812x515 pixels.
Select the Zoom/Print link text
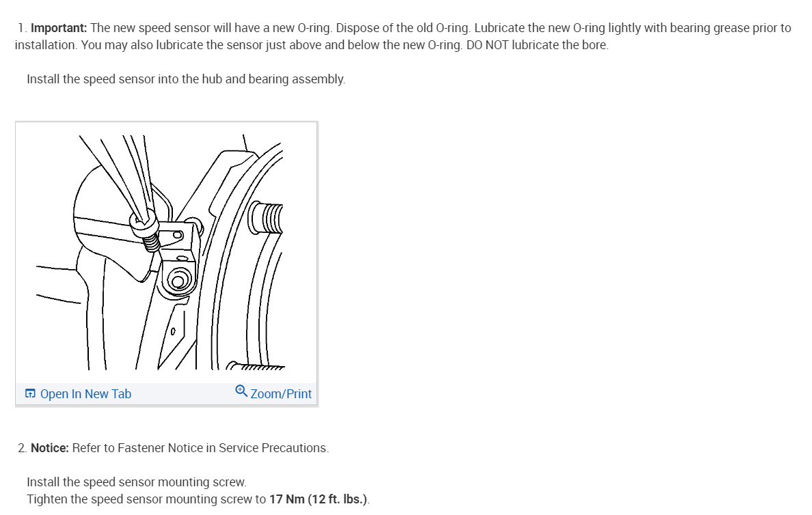(x=281, y=394)
